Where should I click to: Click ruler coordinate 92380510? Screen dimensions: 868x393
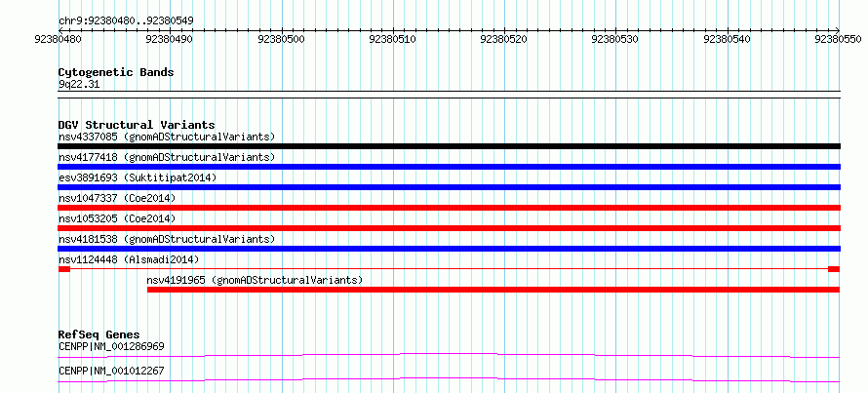click(392, 40)
